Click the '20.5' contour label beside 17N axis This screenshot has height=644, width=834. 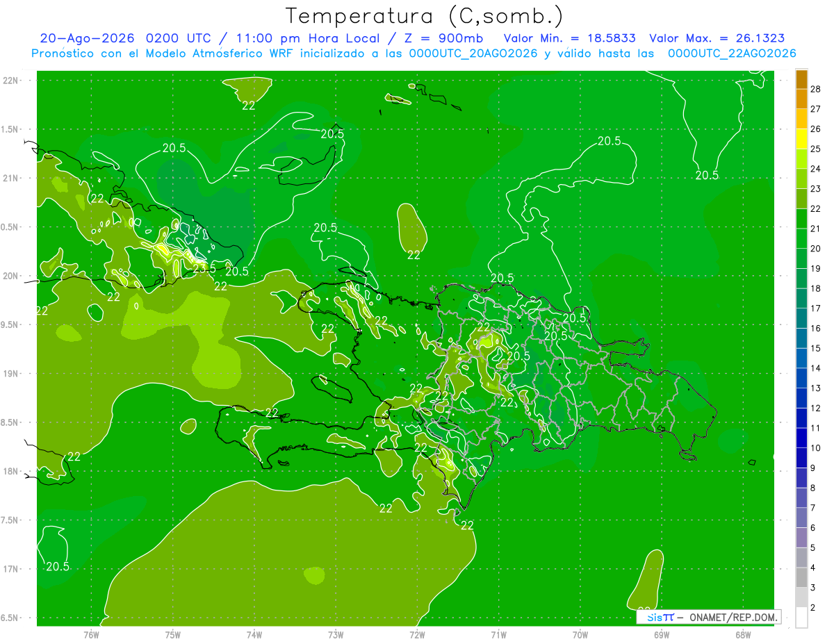[x=58, y=566]
